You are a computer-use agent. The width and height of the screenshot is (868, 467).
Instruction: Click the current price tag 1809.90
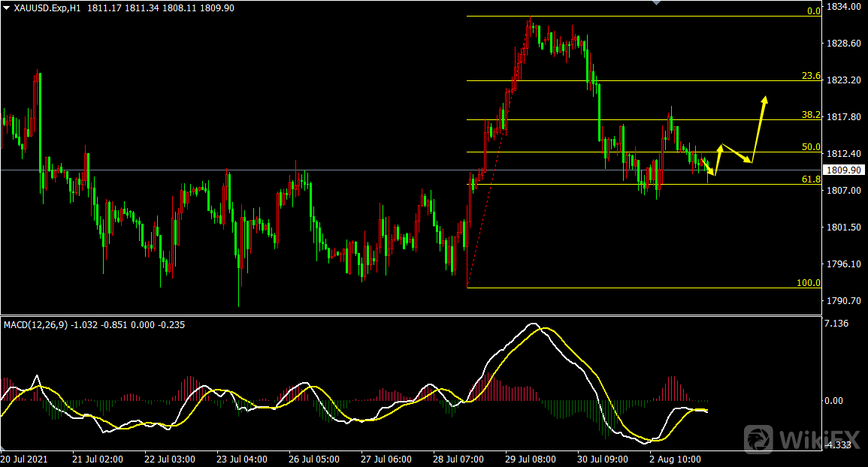[843, 170]
